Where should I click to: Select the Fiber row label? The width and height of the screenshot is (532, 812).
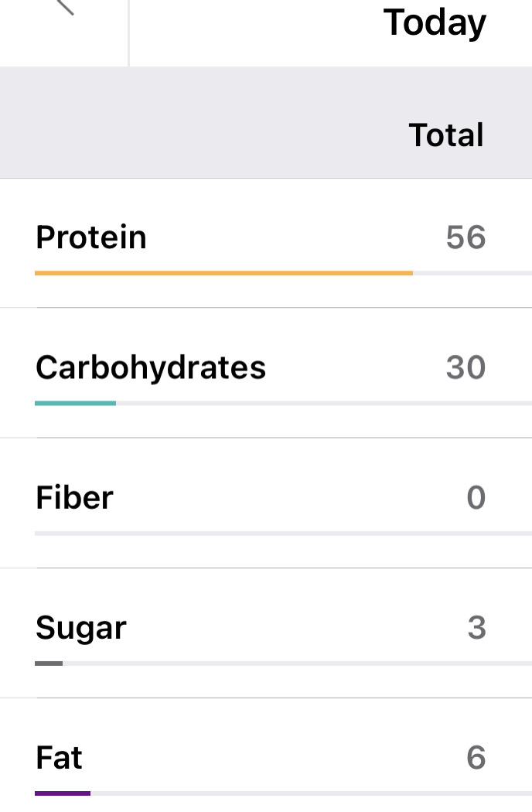point(74,497)
